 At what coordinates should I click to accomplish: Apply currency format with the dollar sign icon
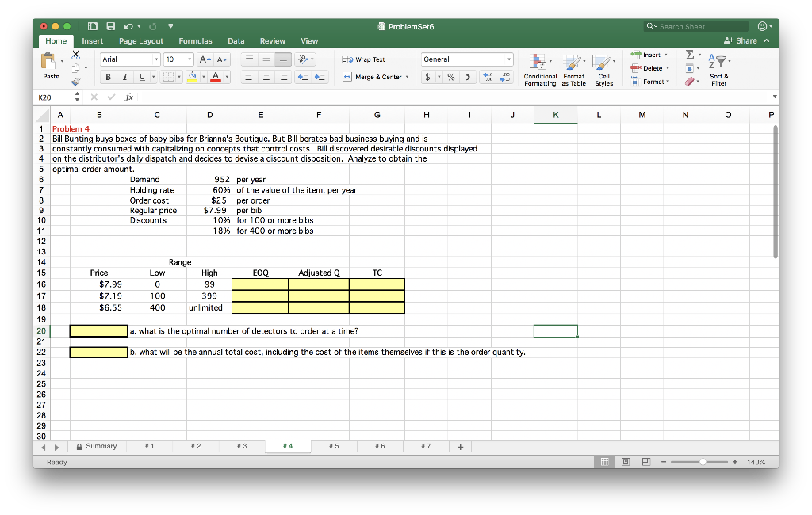429,77
